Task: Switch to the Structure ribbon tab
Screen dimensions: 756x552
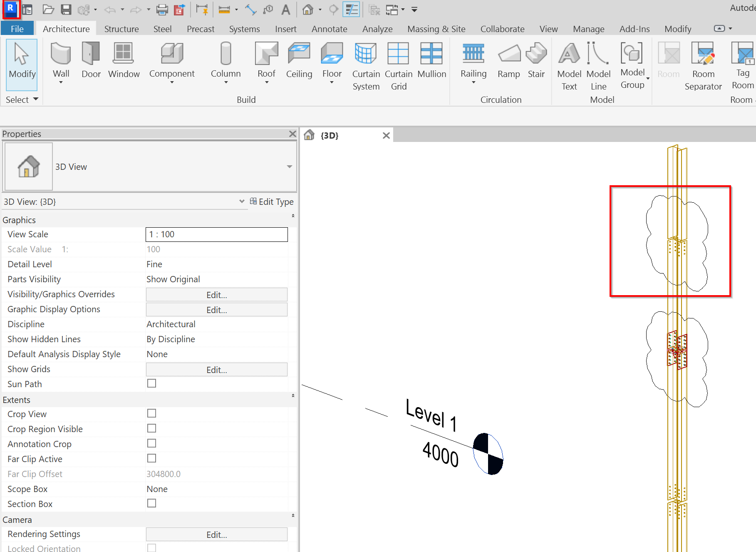Action: [121, 29]
